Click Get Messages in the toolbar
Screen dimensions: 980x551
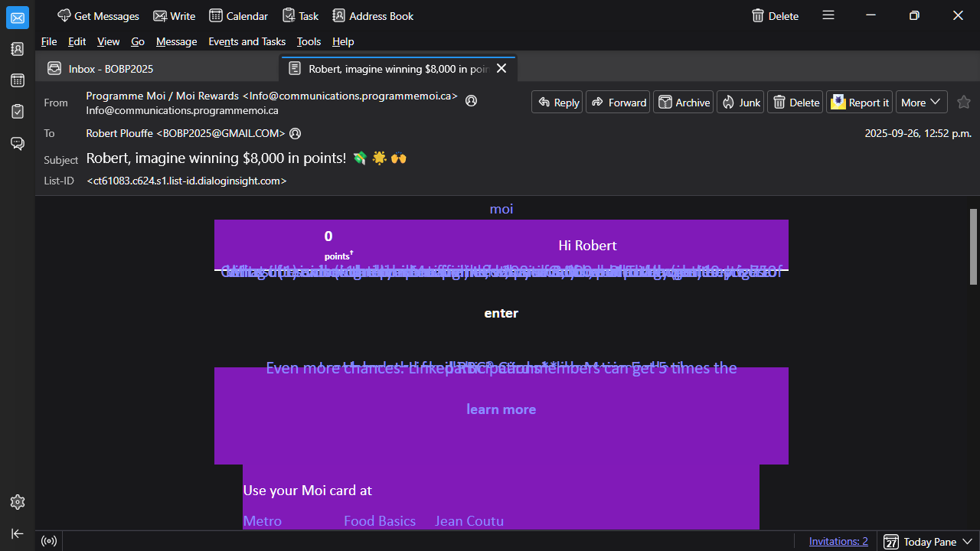coord(98,15)
